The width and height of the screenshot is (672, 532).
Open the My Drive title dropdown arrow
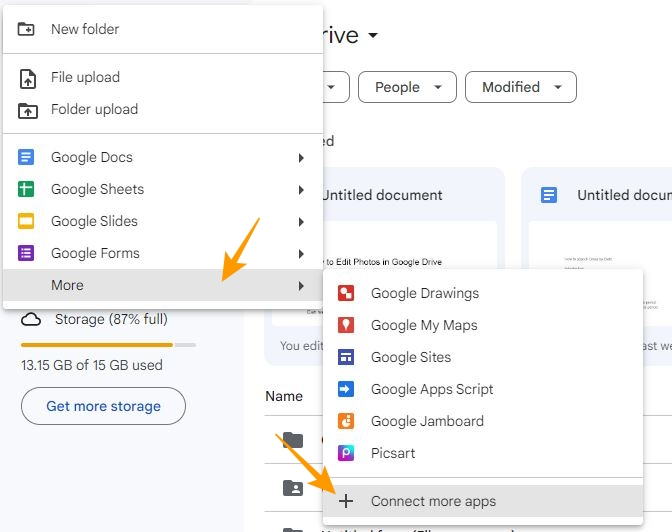[x=373, y=35]
